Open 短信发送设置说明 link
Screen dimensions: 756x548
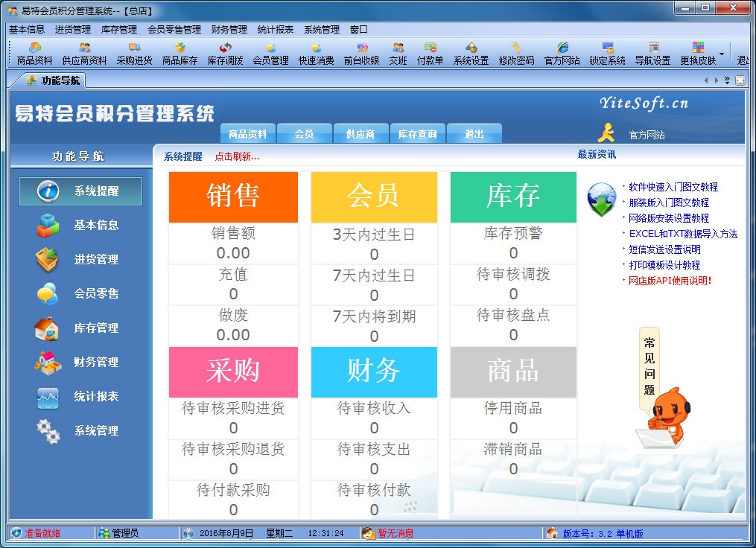click(x=664, y=249)
